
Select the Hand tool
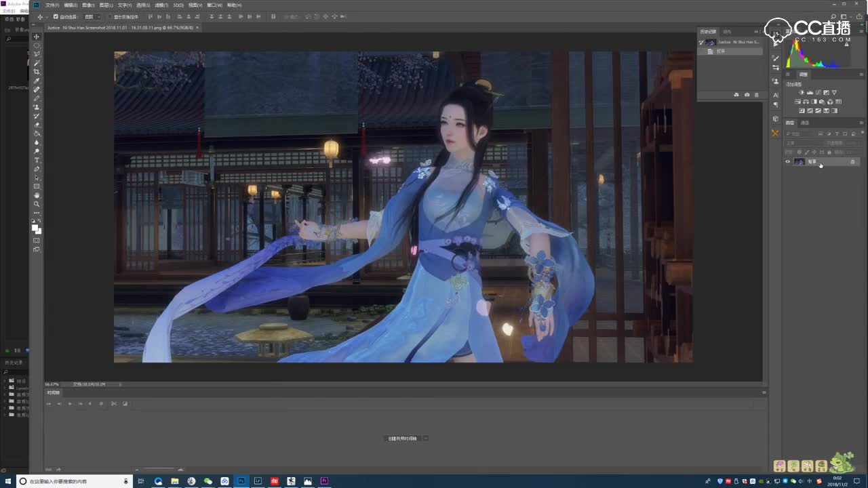(x=37, y=195)
